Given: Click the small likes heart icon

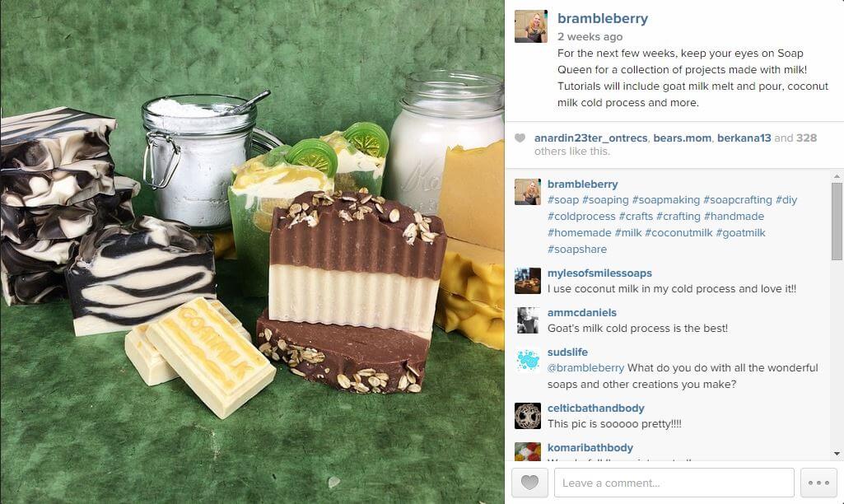Looking at the screenshot, I should click(520, 138).
